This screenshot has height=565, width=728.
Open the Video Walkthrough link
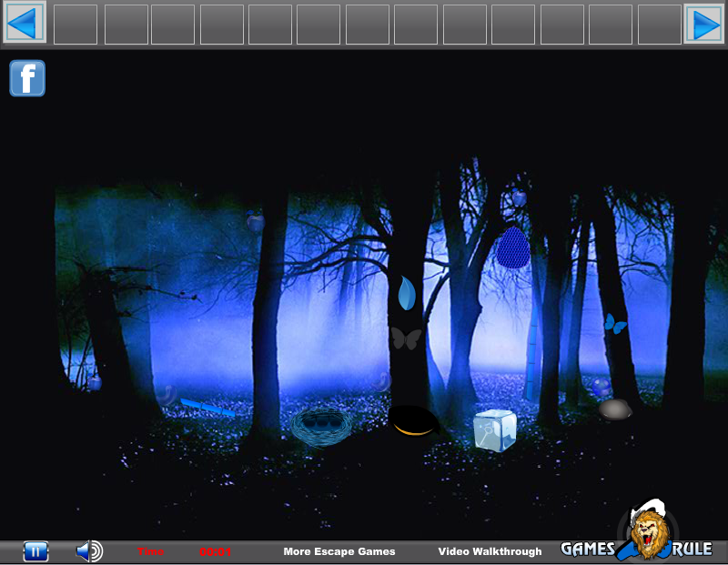(x=490, y=551)
